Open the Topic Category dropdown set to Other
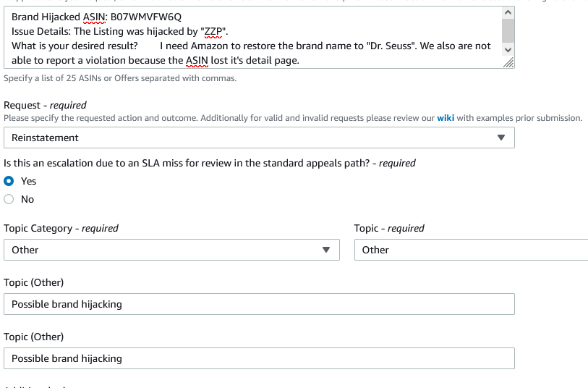The height and width of the screenshot is (388, 588). point(171,250)
